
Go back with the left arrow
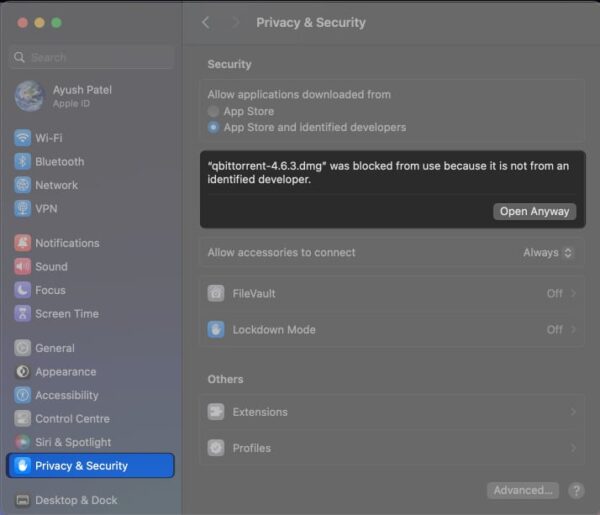tap(206, 23)
